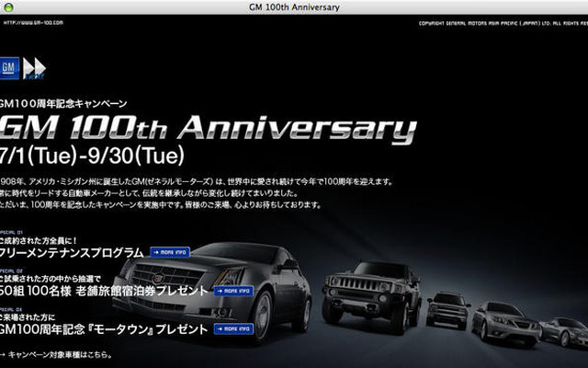Click the ご成約された方全員に！ line
The image size is (588, 368).
pyautogui.click(x=39, y=240)
